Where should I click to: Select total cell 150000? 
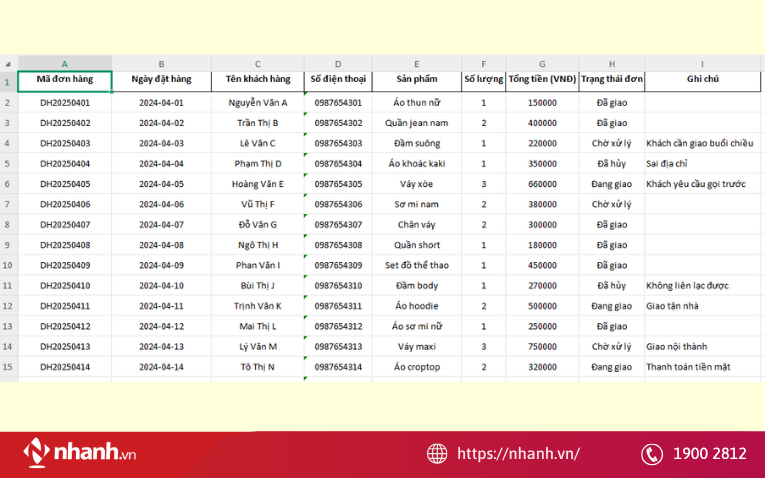pos(542,102)
